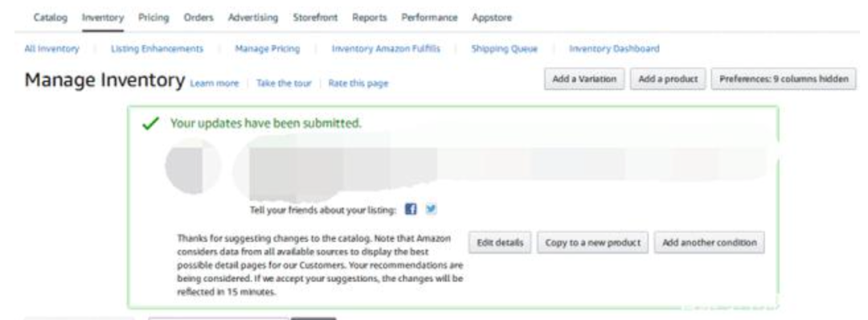Image resolution: width=868 pixels, height=320 pixels.
Task: Share listing on Twitter icon
Action: (431, 209)
